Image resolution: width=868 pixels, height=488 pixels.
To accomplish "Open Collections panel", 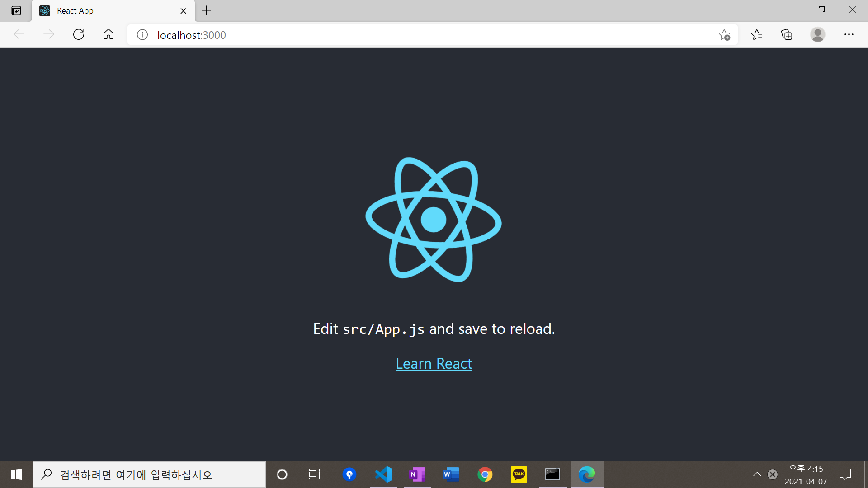I will tap(787, 35).
